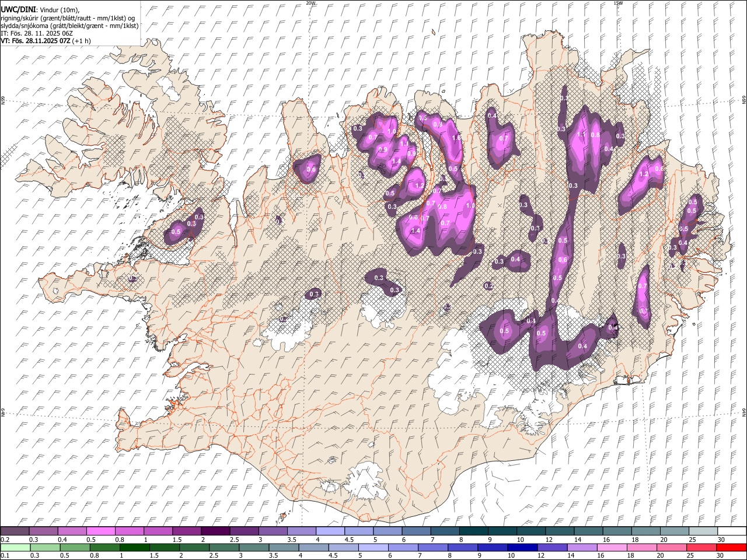Click the white final swatch of top legend row

point(731,531)
